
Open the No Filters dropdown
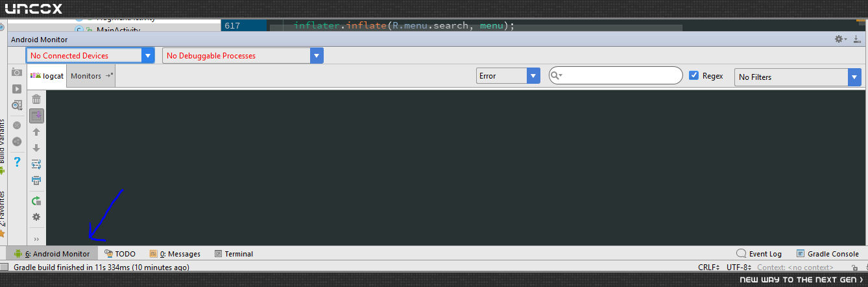pyautogui.click(x=798, y=77)
